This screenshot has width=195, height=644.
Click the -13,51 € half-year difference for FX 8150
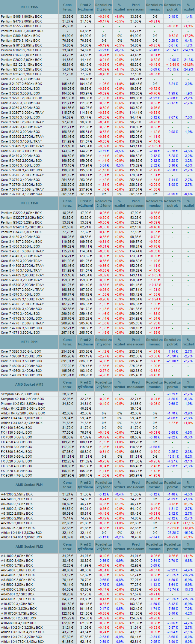173,456
